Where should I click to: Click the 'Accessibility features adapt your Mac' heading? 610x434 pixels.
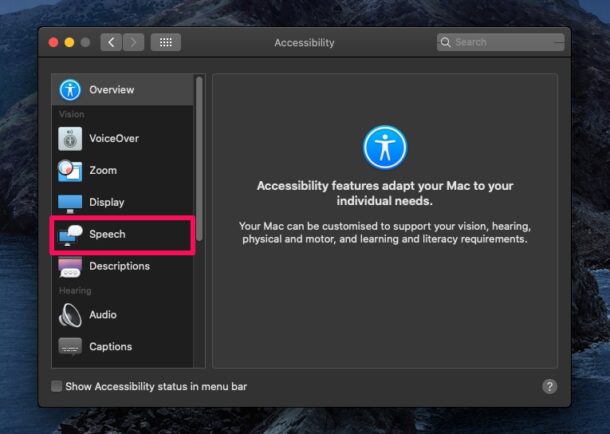tap(385, 193)
